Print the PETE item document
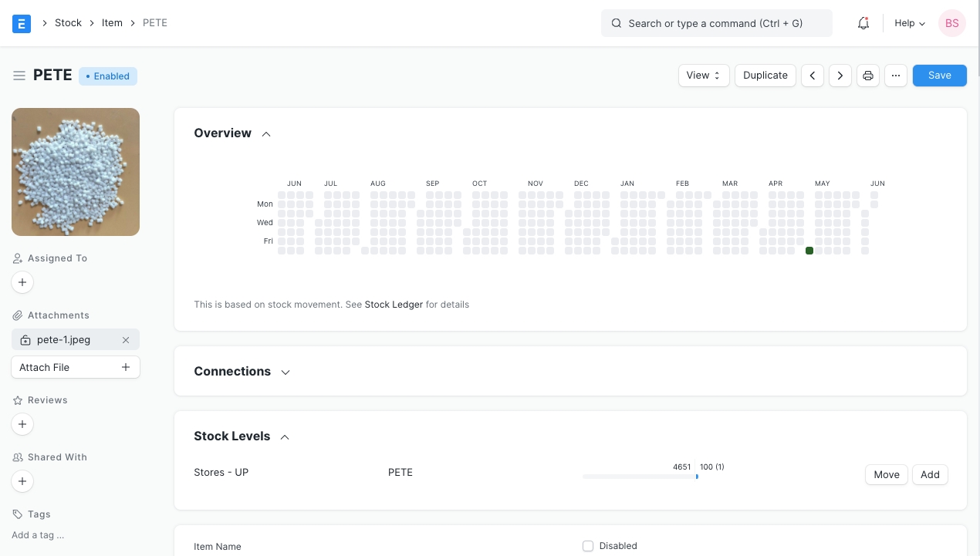Viewport: 980px width, 556px height. (x=868, y=76)
